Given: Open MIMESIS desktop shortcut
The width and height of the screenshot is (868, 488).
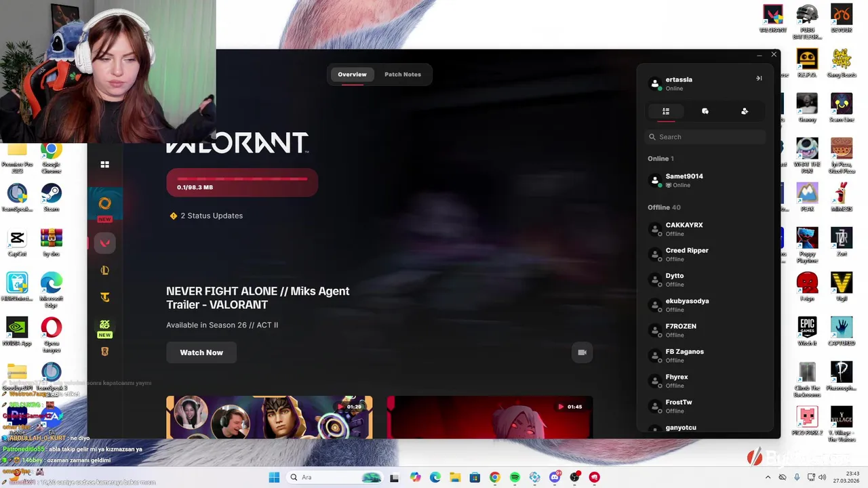Looking at the screenshot, I should pyautogui.click(x=842, y=198).
